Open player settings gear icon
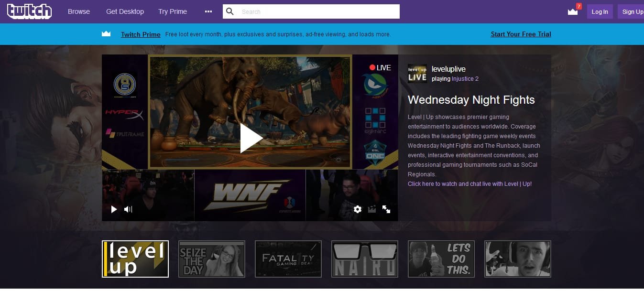Image resolution: width=644 pixels, height=291 pixels. (357, 209)
